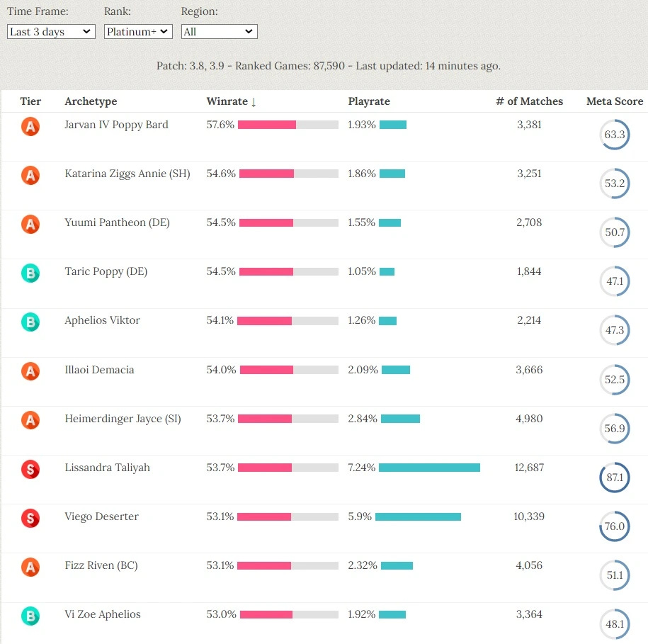Click the 47.1 meta score ring
This screenshot has height=644, width=648.
(615, 281)
